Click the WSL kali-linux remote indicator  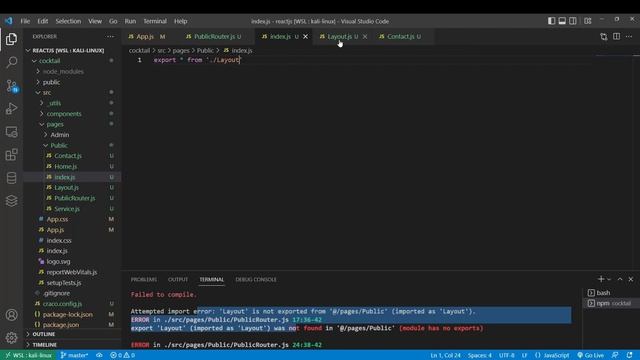pos(29,355)
